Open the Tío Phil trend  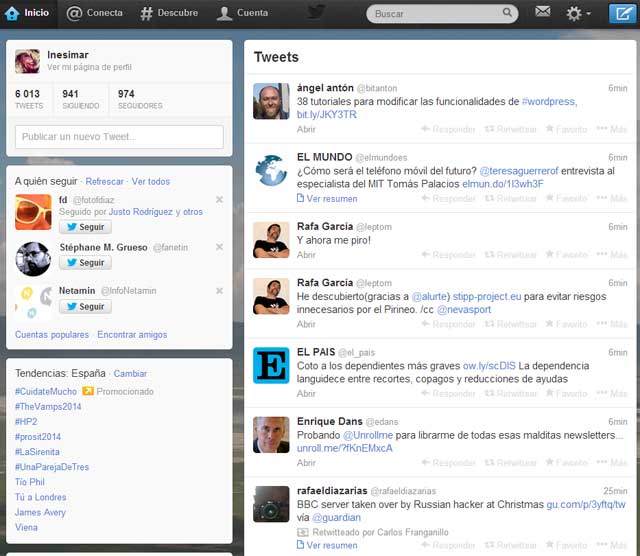pyautogui.click(x=29, y=482)
